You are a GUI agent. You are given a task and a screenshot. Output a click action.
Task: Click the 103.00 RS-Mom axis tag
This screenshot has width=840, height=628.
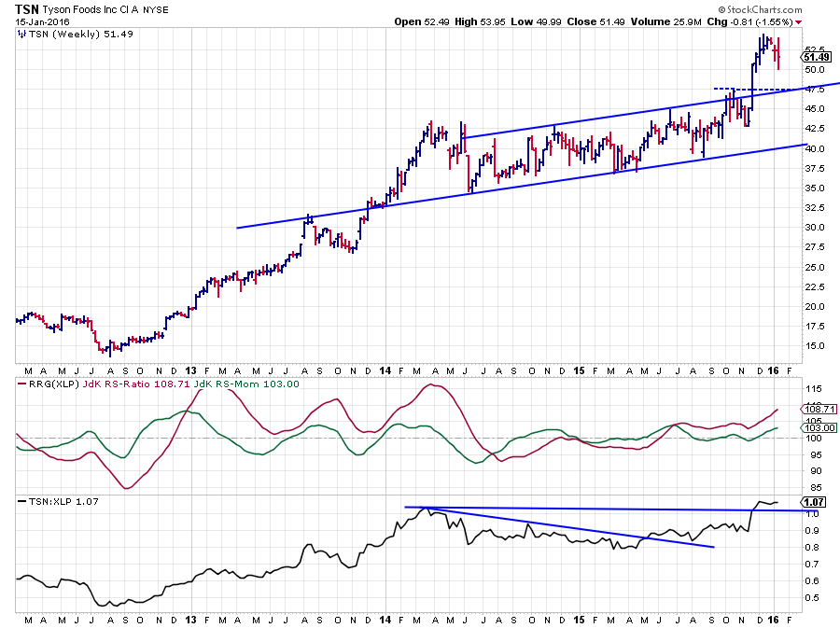coord(819,427)
